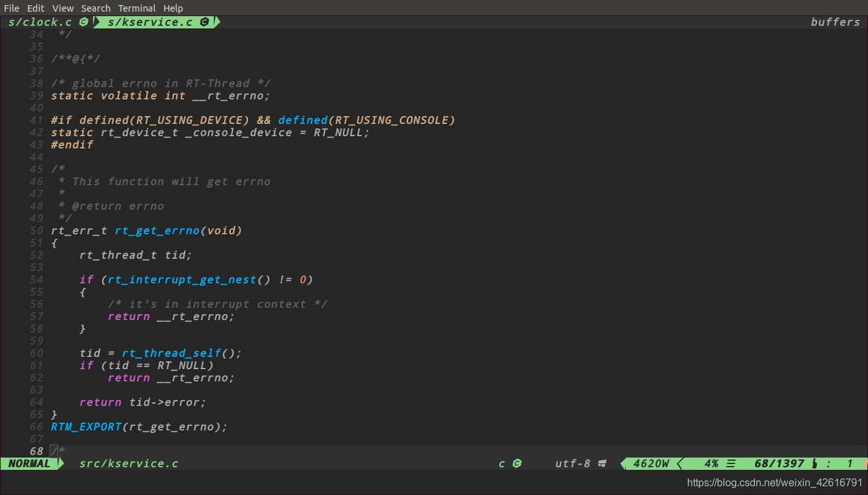Click the C filetype icon on clock.c tab

[x=83, y=22]
